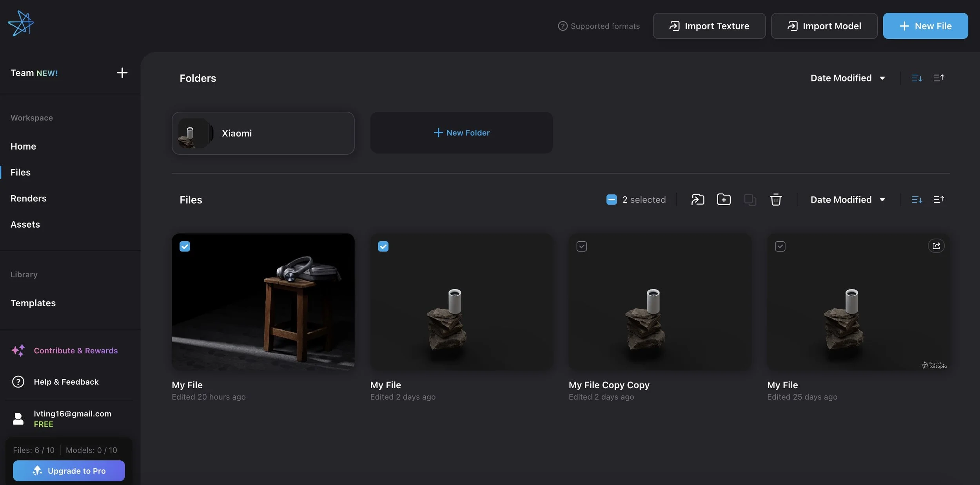The image size is (980, 485).
Task: Click the Import Model button
Action: point(824,26)
